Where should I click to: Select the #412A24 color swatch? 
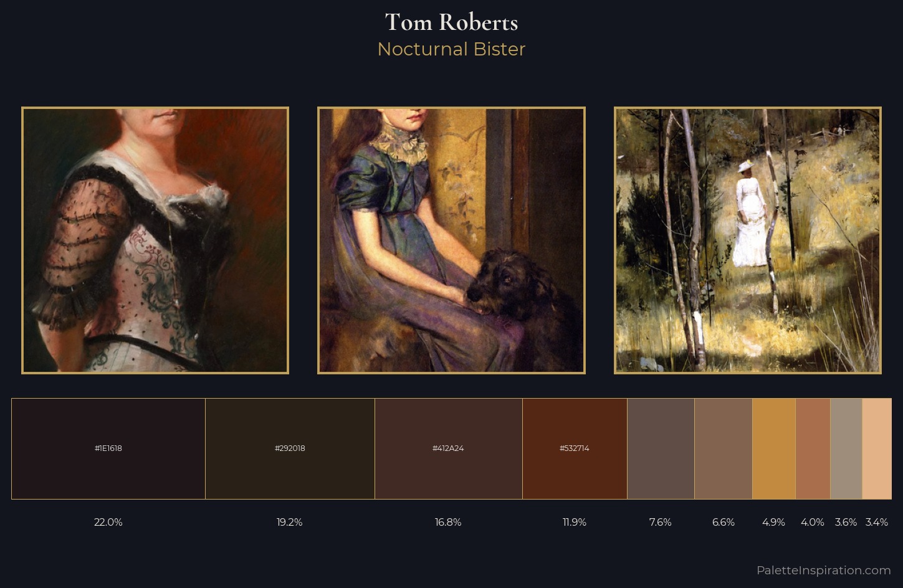(x=449, y=448)
